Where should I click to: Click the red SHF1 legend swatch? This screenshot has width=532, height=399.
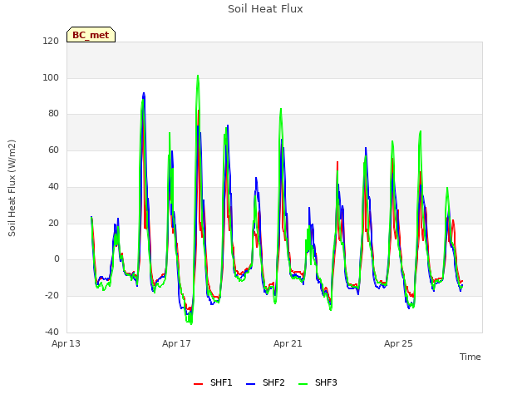(198, 384)
